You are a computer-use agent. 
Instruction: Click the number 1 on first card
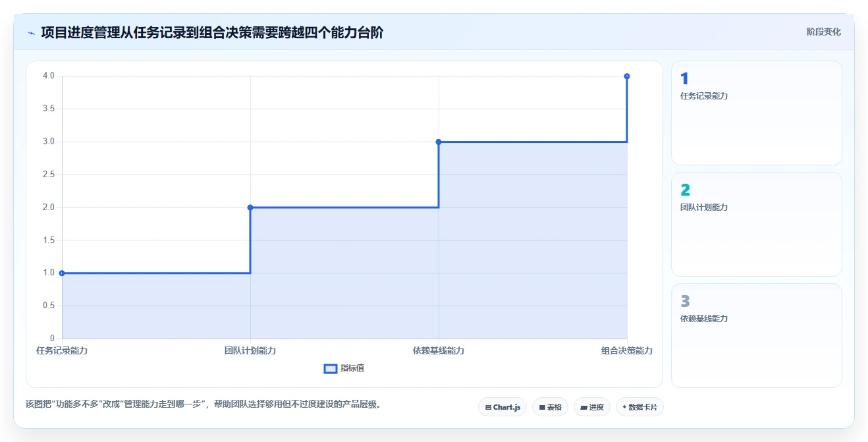coord(684,79)
